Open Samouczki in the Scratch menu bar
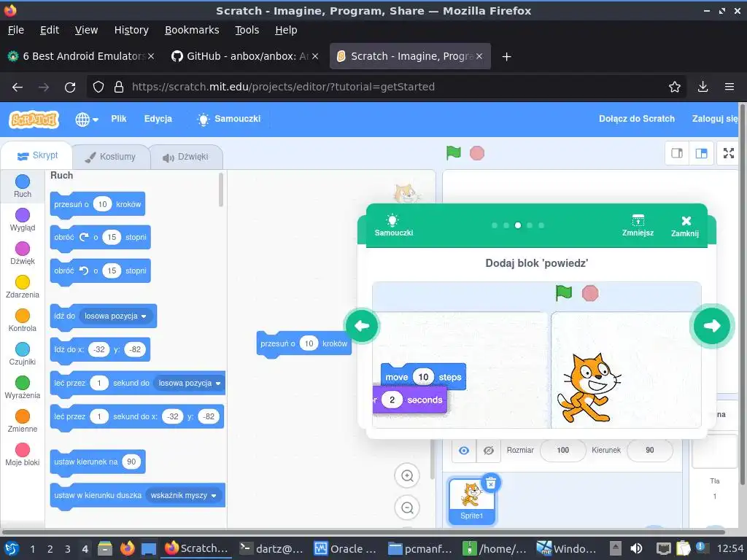Image resolution: width=747 pixels, height=560 pixels. tap(230, 119)
